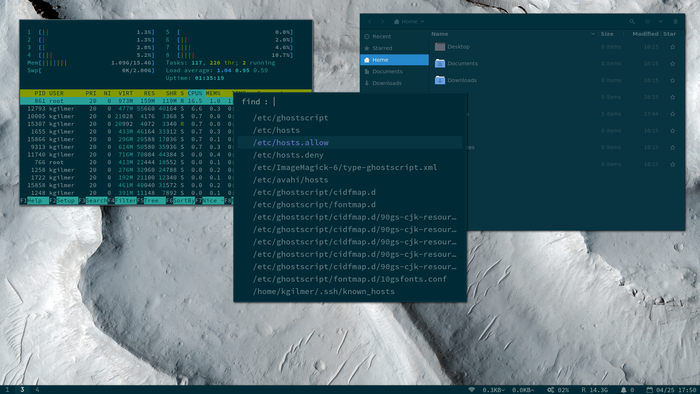This screenshot has width=700, height=394.
Task: Select /etc/ghostscript/fontmap.d result
Action: 350,205
